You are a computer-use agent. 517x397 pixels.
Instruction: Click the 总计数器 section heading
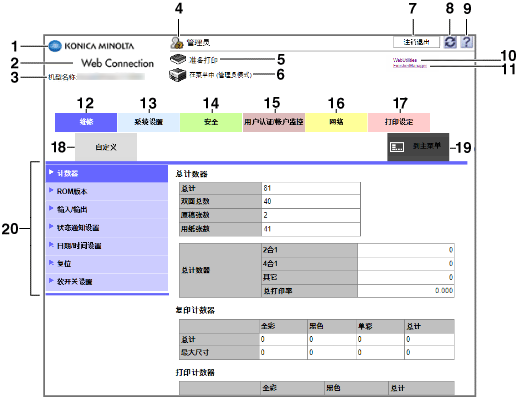click(192, 174)
